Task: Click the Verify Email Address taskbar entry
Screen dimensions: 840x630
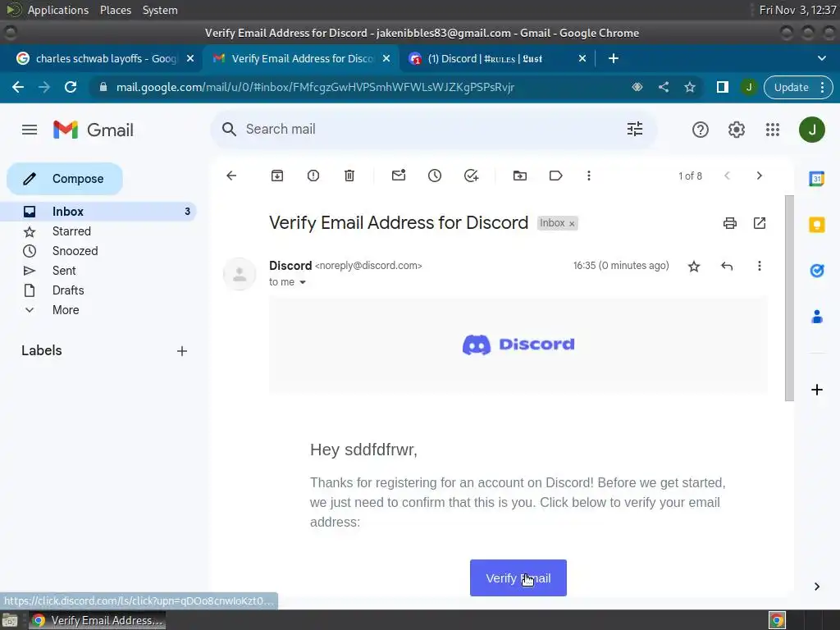Action: [x=97, y=620]
